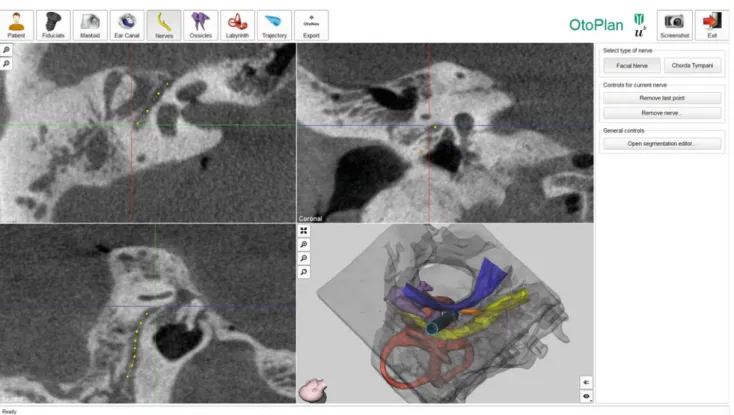Toggle the eye visibility icon in the 3D view
734x415 pixels.
[x=586, y=396]
